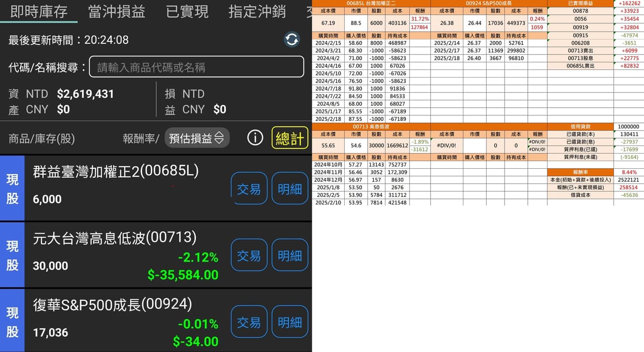
Task: Click the 現股 tag on the 00685L row
Action: pos(12,188)
